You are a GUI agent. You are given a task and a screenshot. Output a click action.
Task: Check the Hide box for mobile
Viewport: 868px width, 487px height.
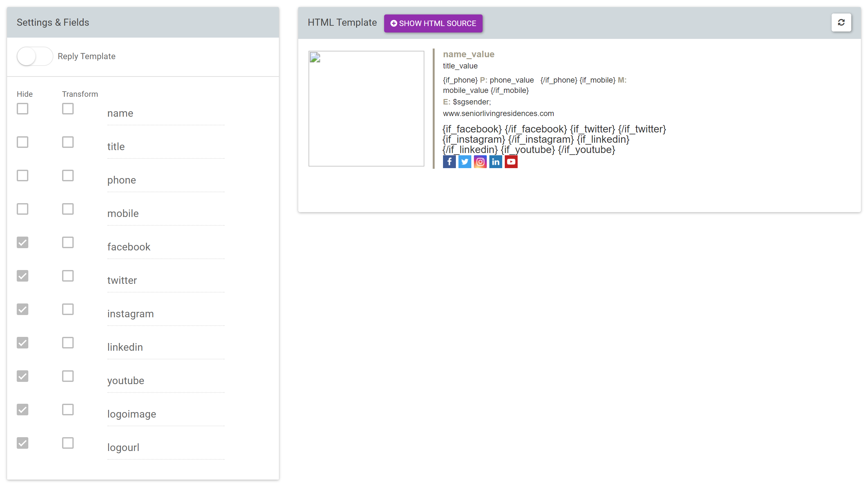tap(23, 209)
